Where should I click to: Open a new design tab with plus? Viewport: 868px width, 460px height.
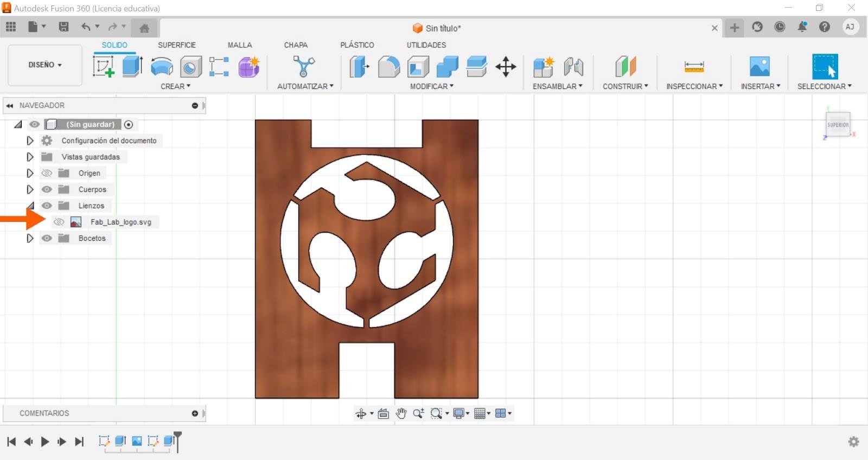[x=735, y=28]
